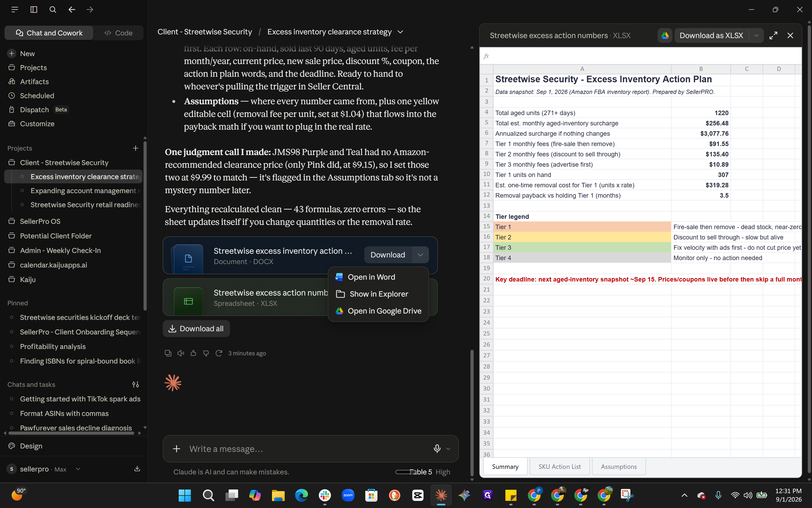Image resolution: width=812 pixels, height=508 pixels.
Task: Switch to the SKU Action List sheet tab
Action: pos(559,466)
